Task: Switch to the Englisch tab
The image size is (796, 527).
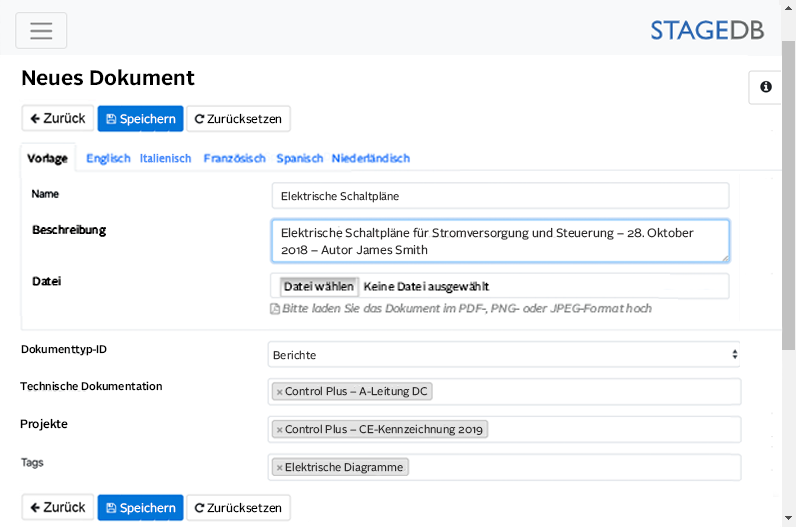Action: pos(108,158)
